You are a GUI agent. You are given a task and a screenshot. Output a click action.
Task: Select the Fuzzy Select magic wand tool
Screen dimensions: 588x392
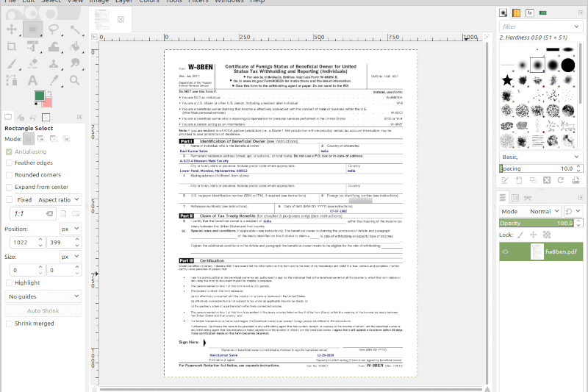(x=75, y=29)
